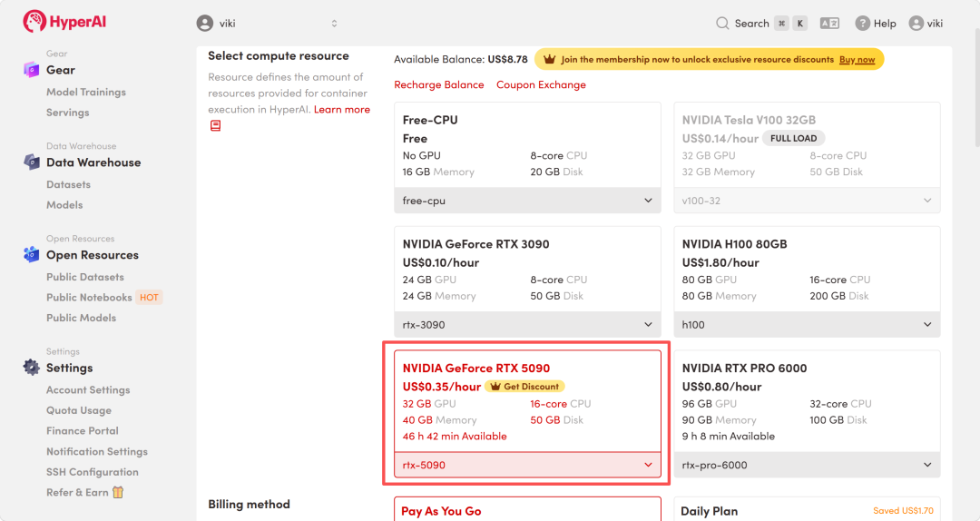Open the viki workspace switcher arrows
Screen dimensions: 980x521
coord(334,23)
